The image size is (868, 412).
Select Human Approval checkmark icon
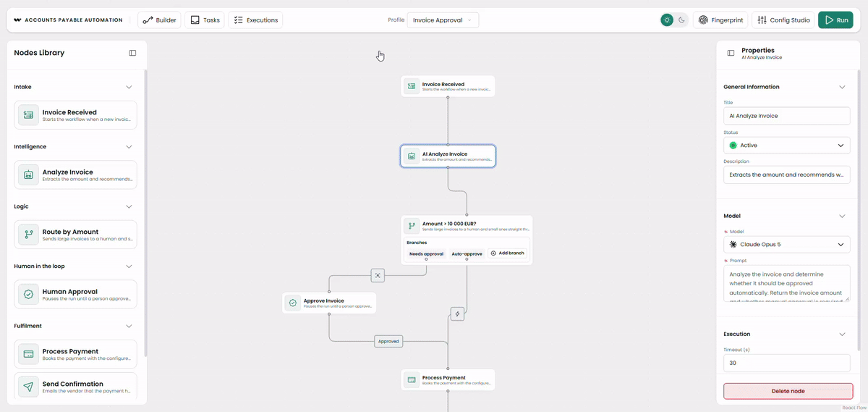(28, 295)
